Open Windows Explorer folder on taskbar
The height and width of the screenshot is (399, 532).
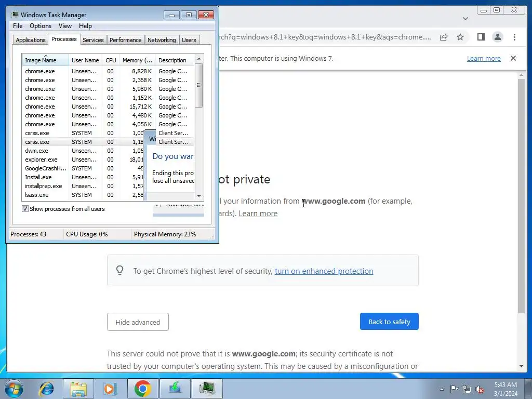pos(78,389)
